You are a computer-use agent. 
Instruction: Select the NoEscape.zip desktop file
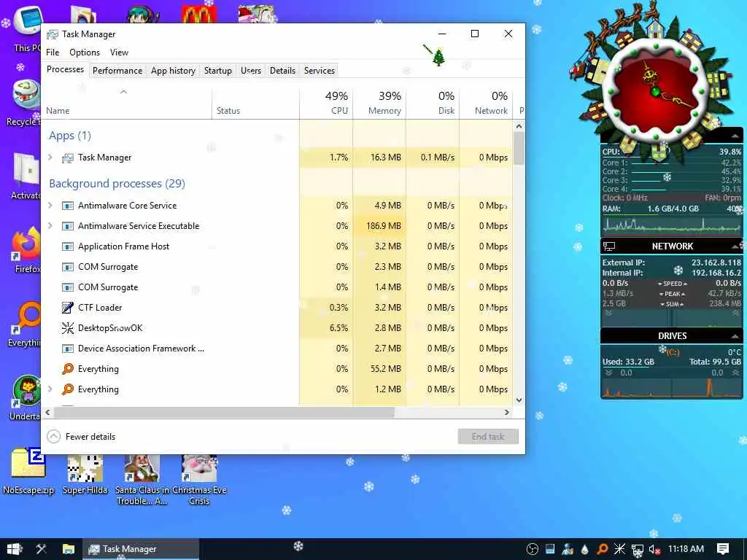coord(28,472)
